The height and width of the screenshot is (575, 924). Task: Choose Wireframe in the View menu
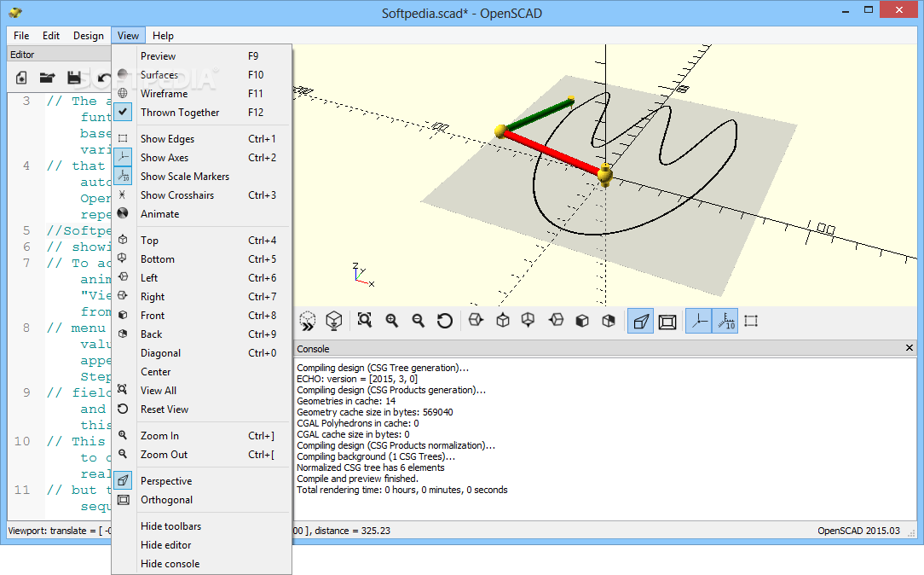point(201,94)
